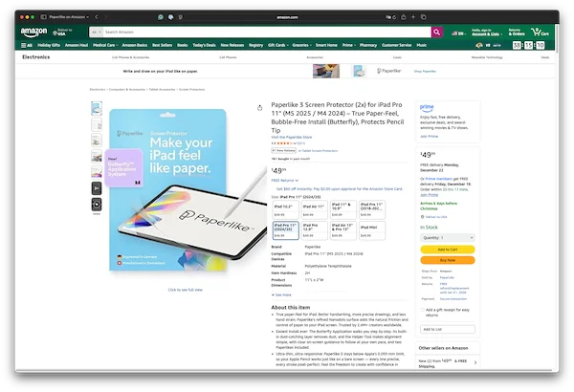The height and width of the screenshot is (392, 574).
Task: Click the Paperlike brand logo in banner
Action: tap(389, 71)
